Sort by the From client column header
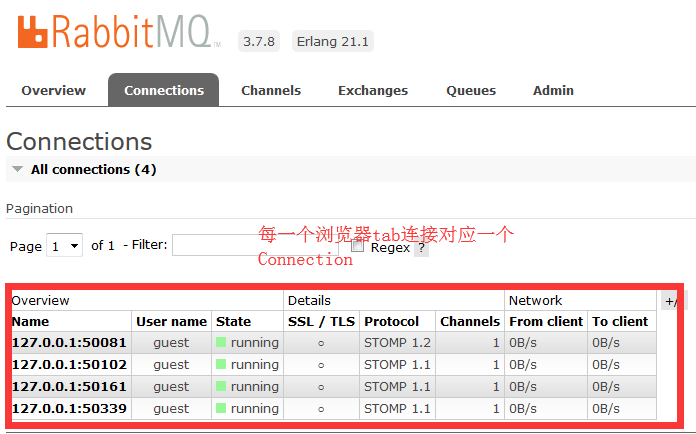The width and height of the screenshot is (696, 434). [546, 321]
